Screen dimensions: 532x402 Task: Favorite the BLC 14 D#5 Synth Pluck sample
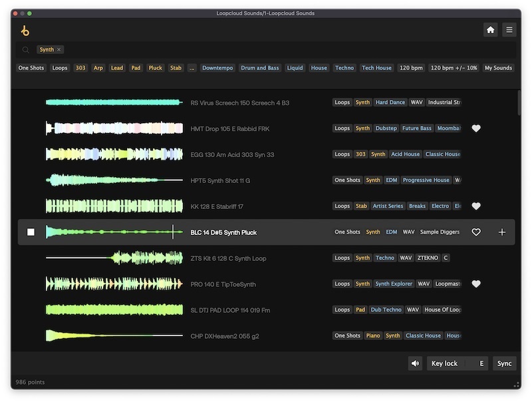[x=475, y=232]
